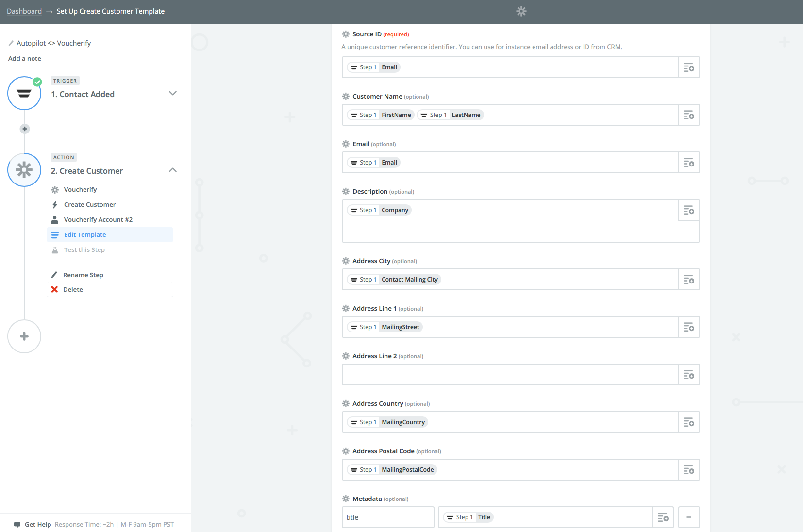
Task: Click '2. Create Customer' step title
Action: coord(87,171)
